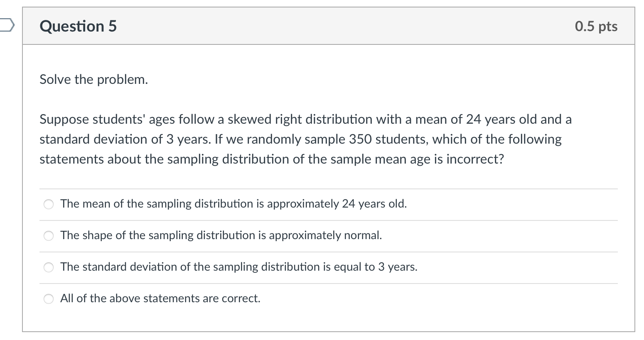Select radio button for mean approximately 24 years
The image size is (644, 340).
pyautogui.click(x=49, y=204)
